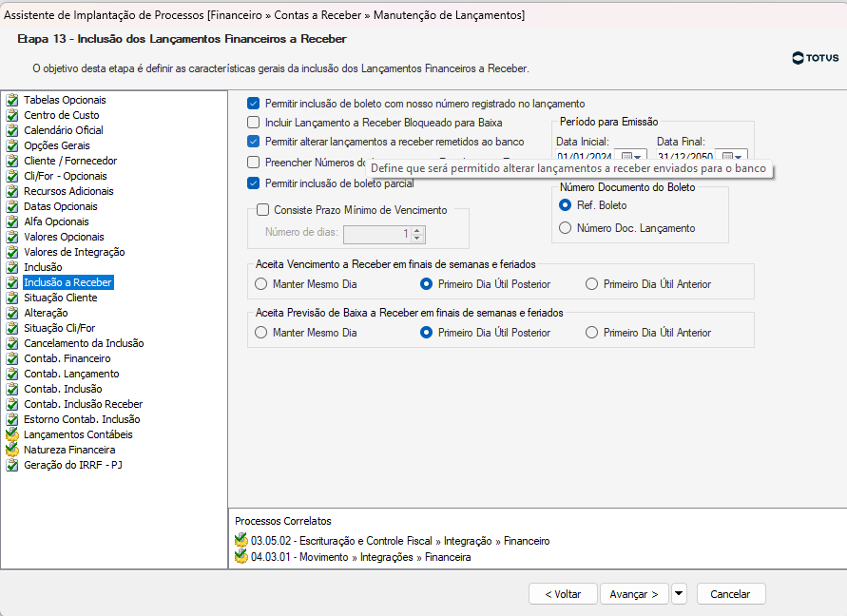Select Situação Cliente step label
Viewport: 847px width, 616px height.
coord(61,298)
